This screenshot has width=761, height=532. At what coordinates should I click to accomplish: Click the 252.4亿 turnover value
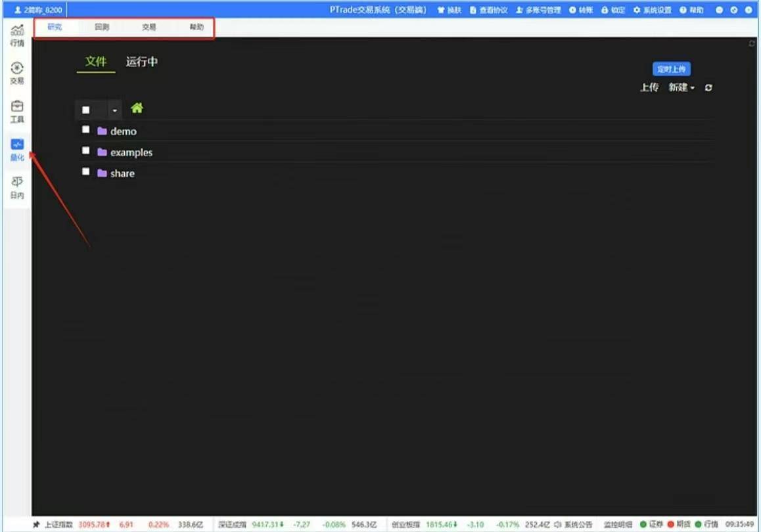pyautogui.click(x=538, y=524)
